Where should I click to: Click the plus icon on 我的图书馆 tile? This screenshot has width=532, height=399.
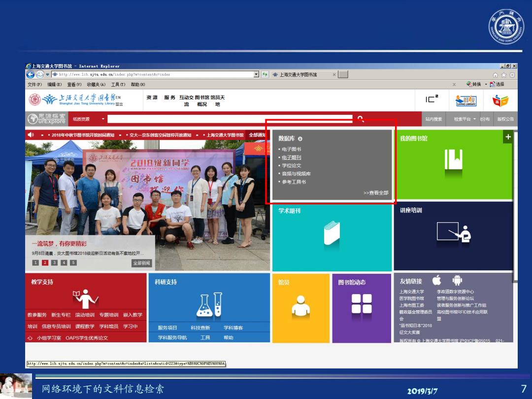(x=508, y=137)
